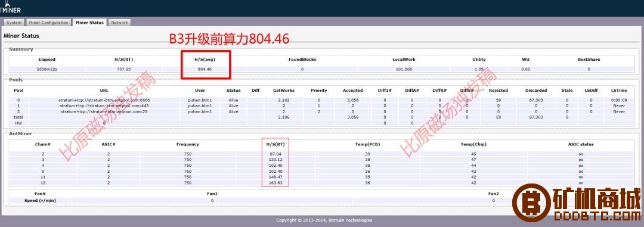This screenshot has width=644, height=227.
Task: Click the HW row label in Pools
Action: pyautogui.click(x=18, y=123)
